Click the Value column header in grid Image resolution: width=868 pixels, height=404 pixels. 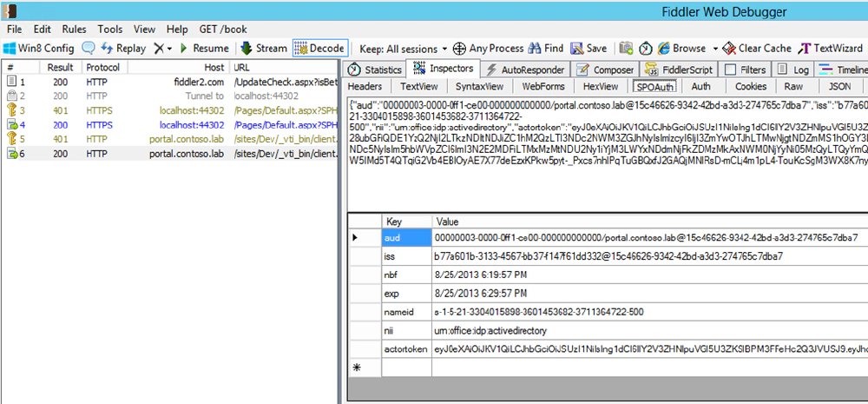pyautogui.click(x=650, y=222)
